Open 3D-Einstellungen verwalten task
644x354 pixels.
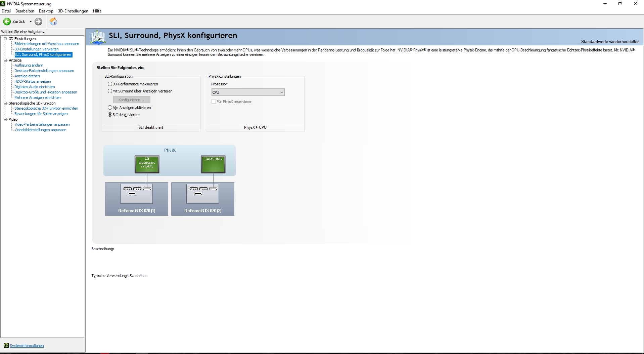(x=37, y=49)
